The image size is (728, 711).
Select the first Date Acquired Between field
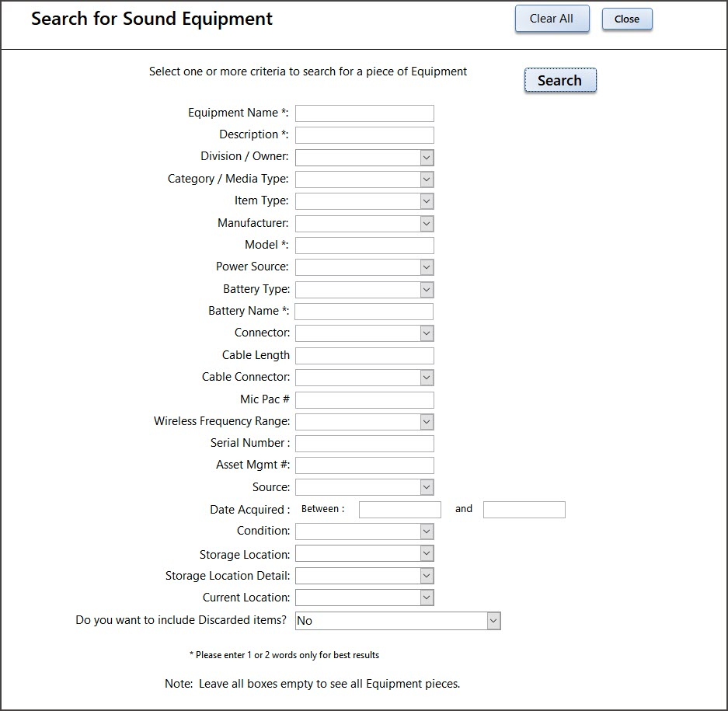(x=400, y=510)
